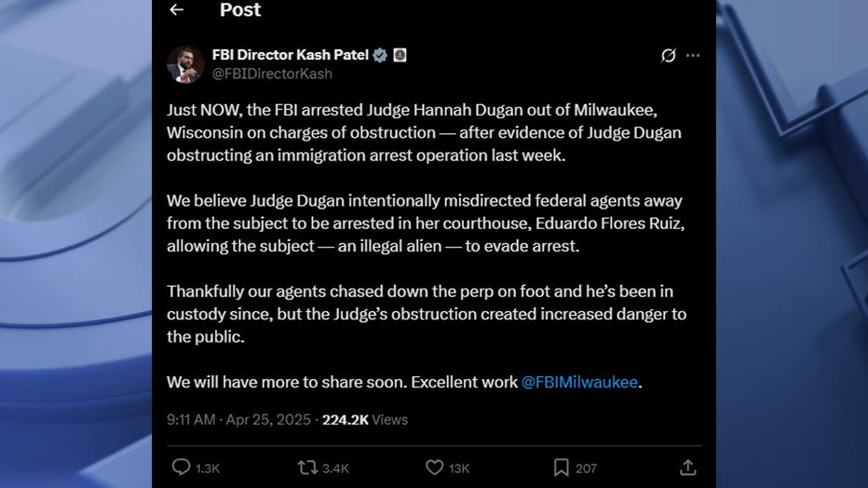
Task: Open the @FBIMilwaukee mention link
Action: click(x=579, y=382)
